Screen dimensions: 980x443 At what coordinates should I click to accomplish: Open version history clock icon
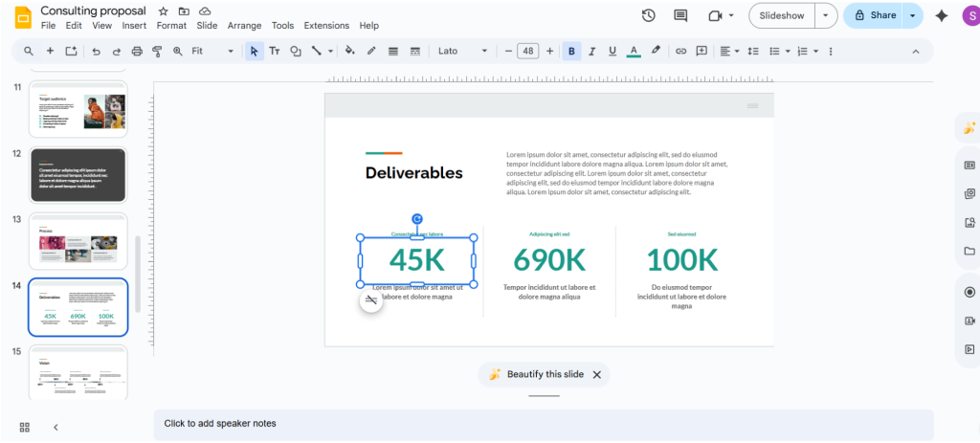pyautogui.click(x=648, y=15)
